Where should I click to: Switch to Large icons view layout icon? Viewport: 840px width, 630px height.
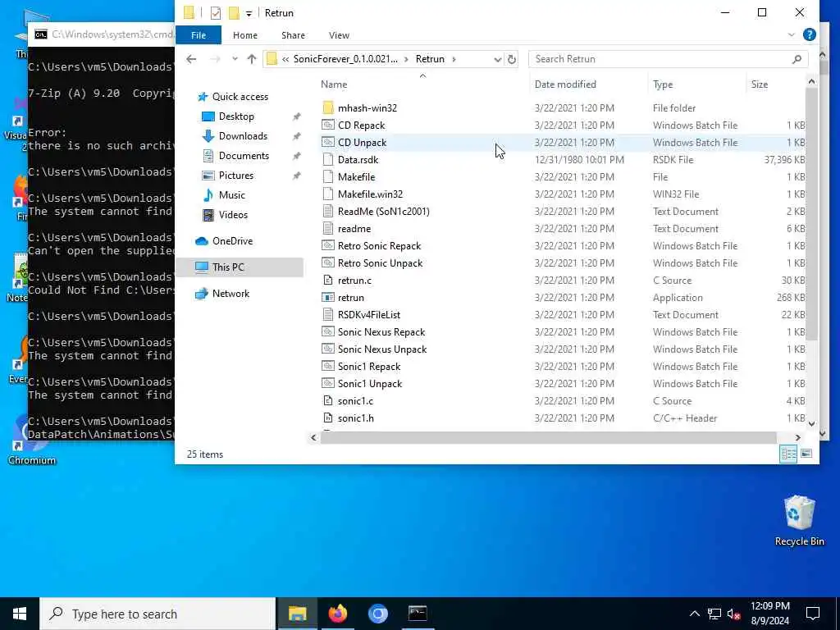806,454
